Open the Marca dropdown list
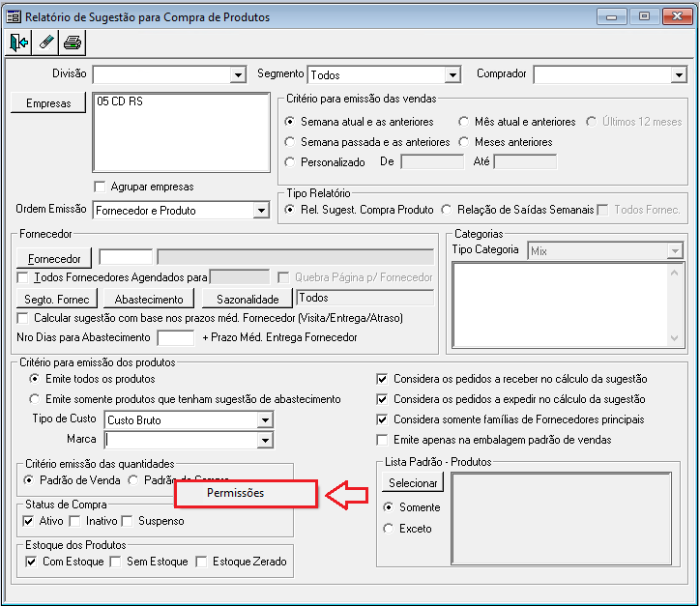Viewport: 700px width, 606px height. click(x=265, y=440)
